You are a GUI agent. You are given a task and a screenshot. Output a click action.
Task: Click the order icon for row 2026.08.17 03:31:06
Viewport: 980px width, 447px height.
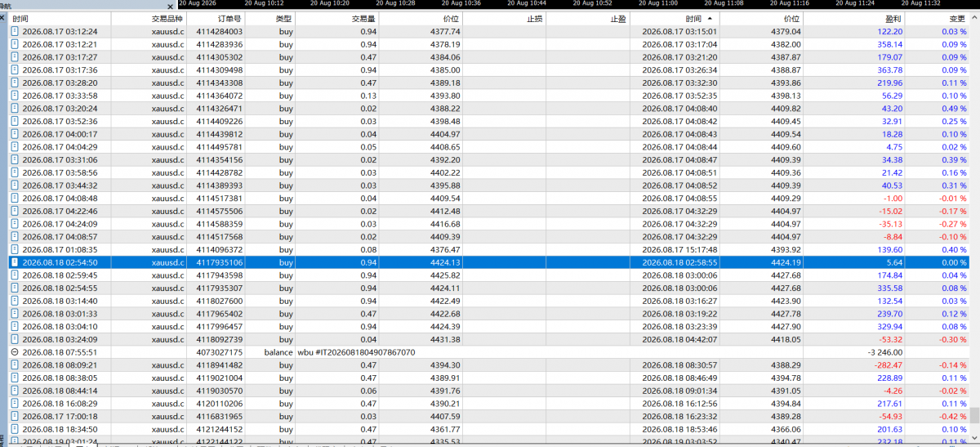tap(15, 159)
